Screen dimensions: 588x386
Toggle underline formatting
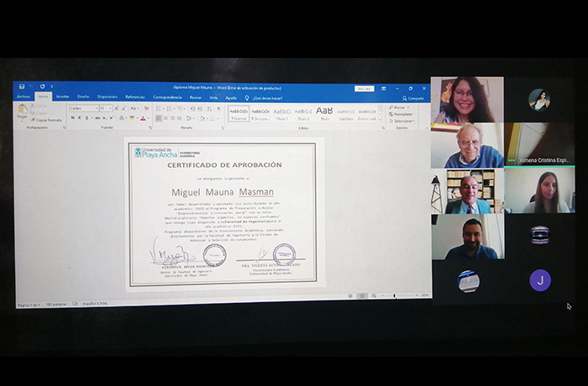87,118
